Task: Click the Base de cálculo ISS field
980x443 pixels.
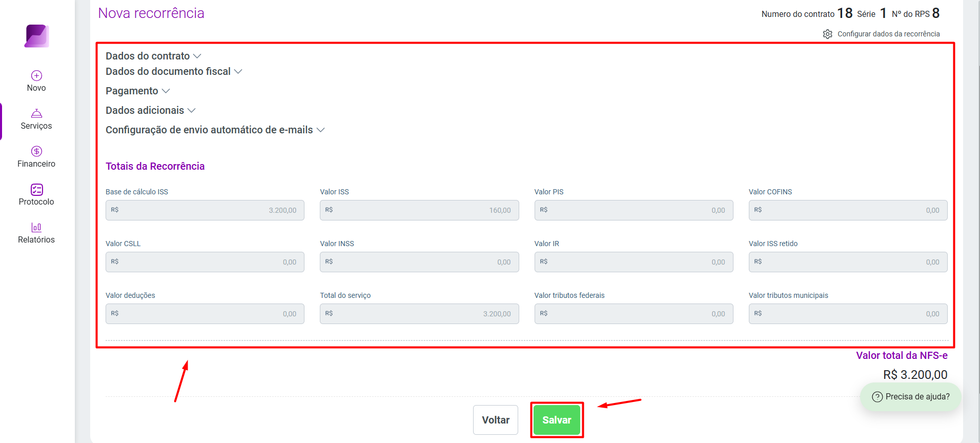Action: [205, 210]
